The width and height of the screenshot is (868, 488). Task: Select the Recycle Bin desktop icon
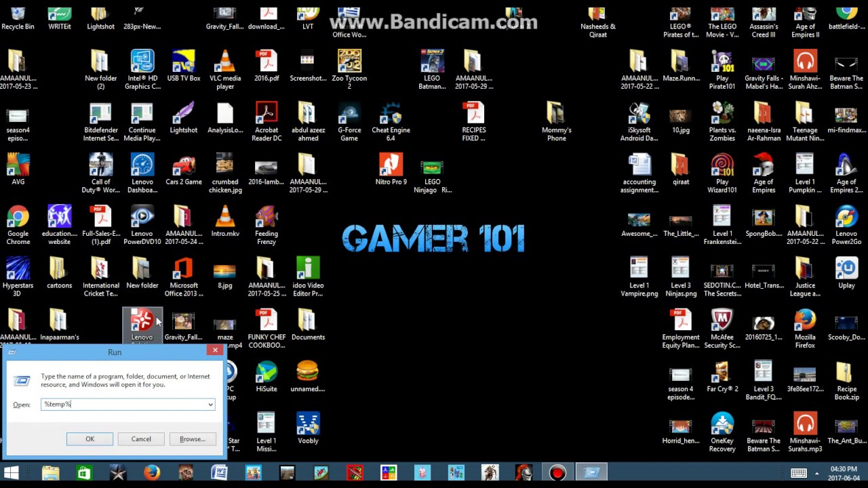(18, 19)
